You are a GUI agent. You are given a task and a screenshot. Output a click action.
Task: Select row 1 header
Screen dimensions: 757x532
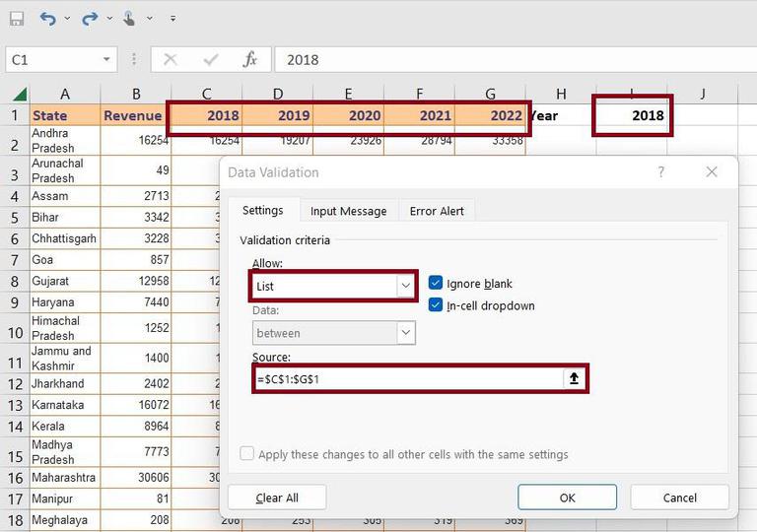(15, 115)
